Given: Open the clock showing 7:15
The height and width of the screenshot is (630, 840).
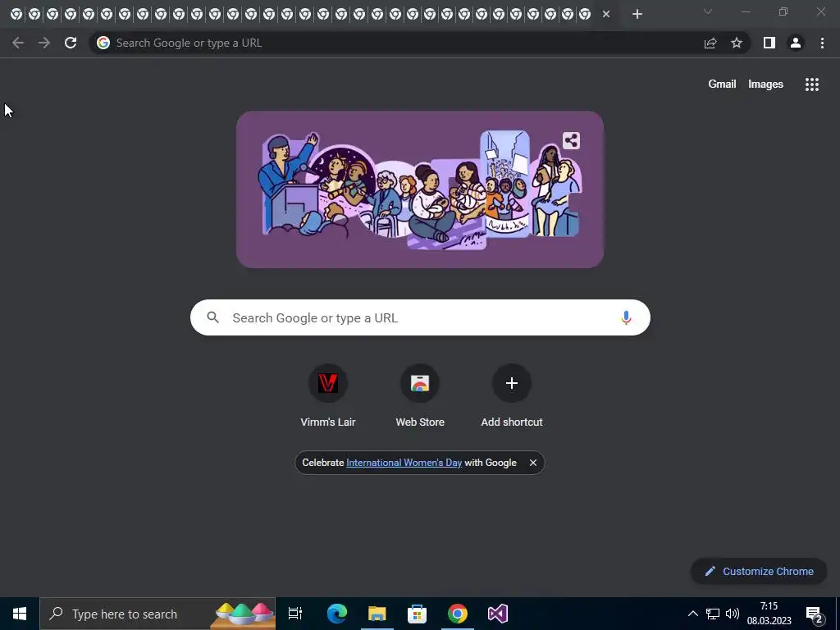Looking at the screenshot, I should point(769,614).
